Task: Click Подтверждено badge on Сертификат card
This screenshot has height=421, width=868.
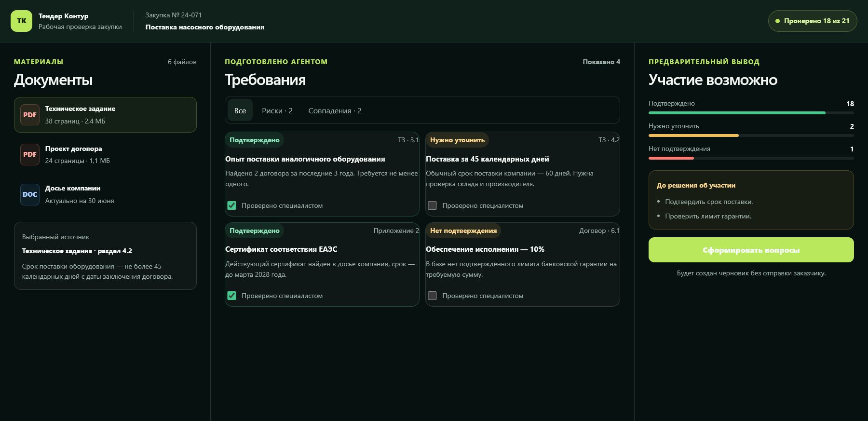Action: tap(255, 231)
